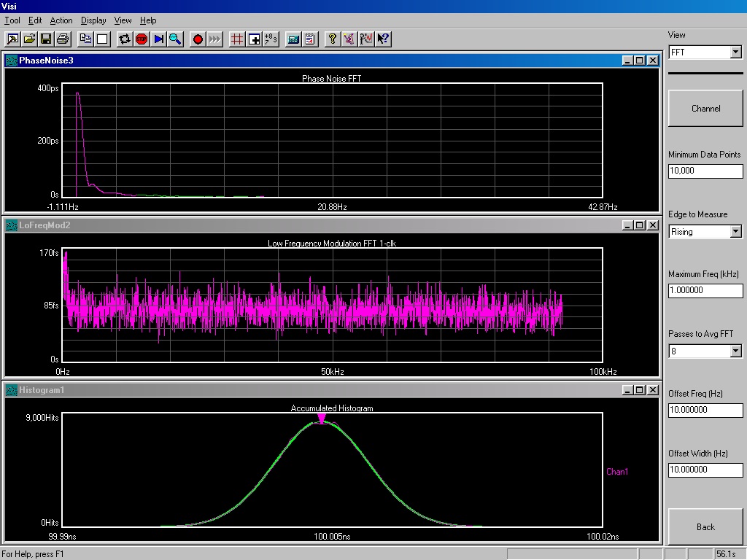
Task: Expand the View FFT dropdown
Action: 735,52
